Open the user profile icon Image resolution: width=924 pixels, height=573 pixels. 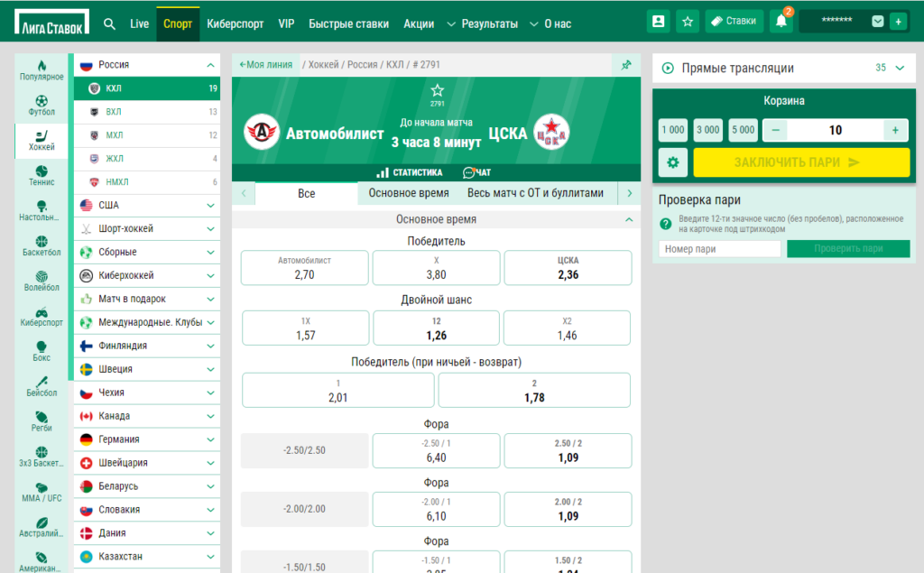(x=658, y=22)
